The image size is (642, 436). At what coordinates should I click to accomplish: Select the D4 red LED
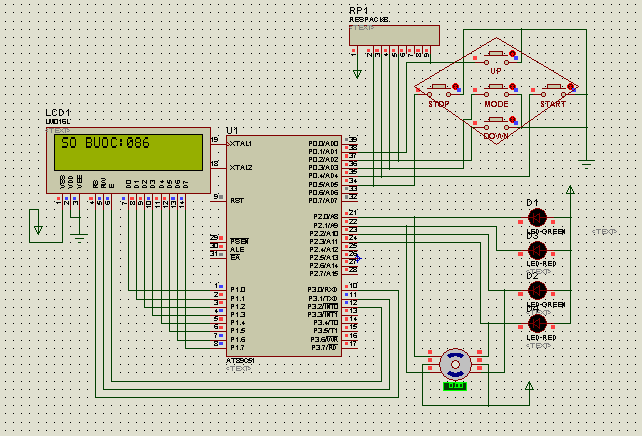[x=538, y=322]
